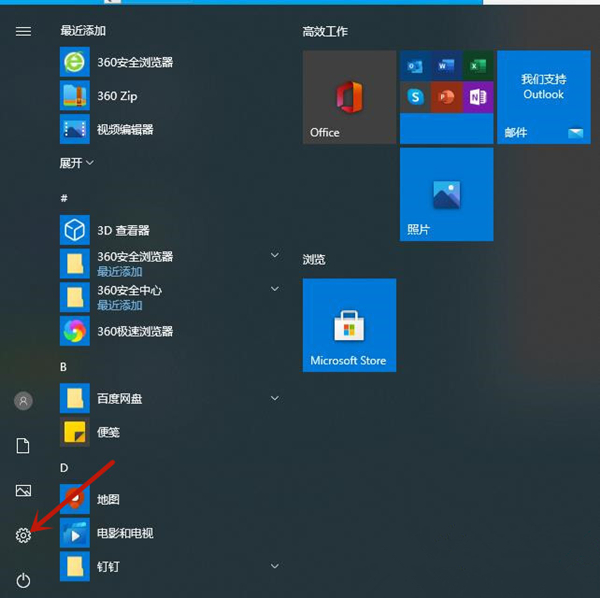Expand the hamburger menu at top
The image size is (600, 598).
pos(23,32)
